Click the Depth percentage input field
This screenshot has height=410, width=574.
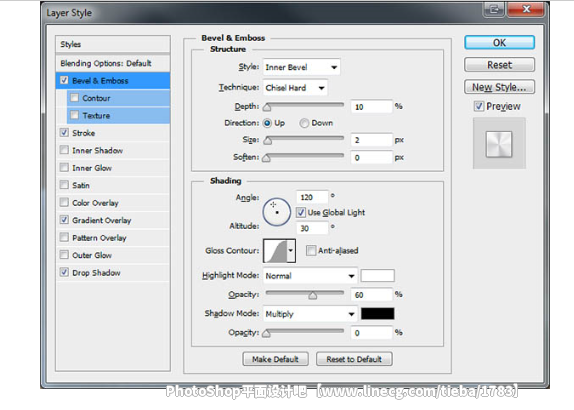[x=371, y=107]
